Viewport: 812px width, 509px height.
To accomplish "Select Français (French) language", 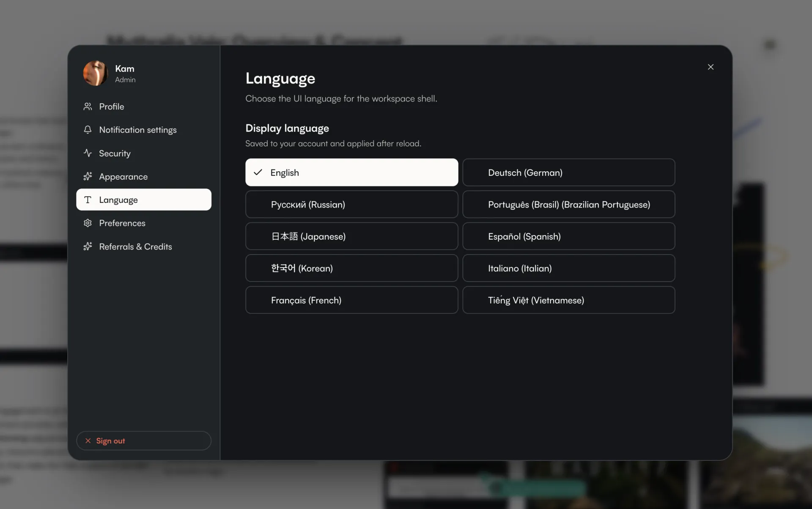I will coord(351,300).
